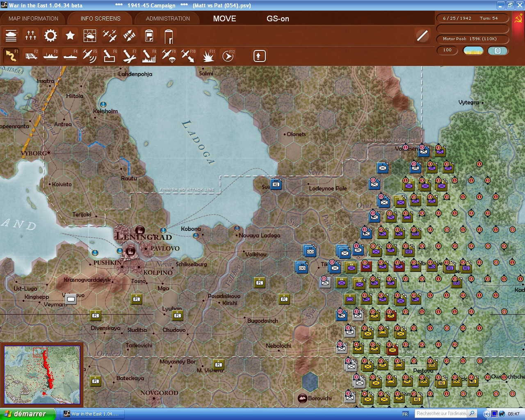Toggle the tank unit display icon
Viewport: 525px width, 420px height.
11,36
